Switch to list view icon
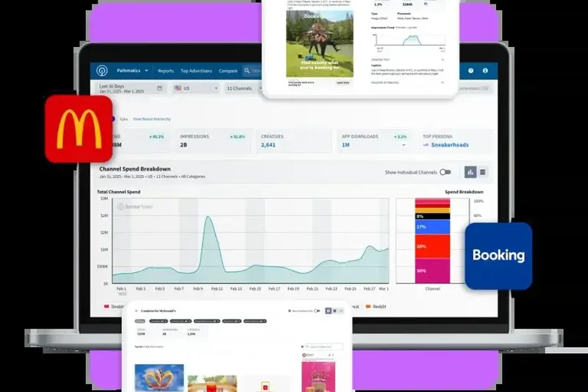Viewport: 588px width, 392px height. (x=483, y=172)
